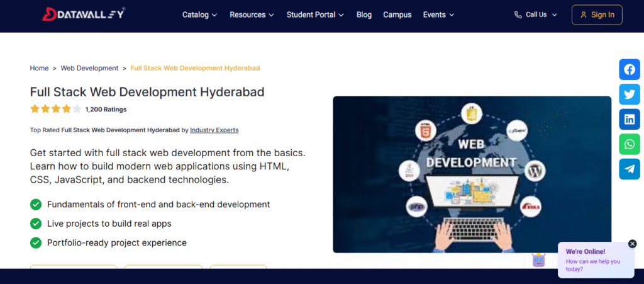Go to the Blog page
The height and width of the screenshot is (284, 644).
pos(364,14)
